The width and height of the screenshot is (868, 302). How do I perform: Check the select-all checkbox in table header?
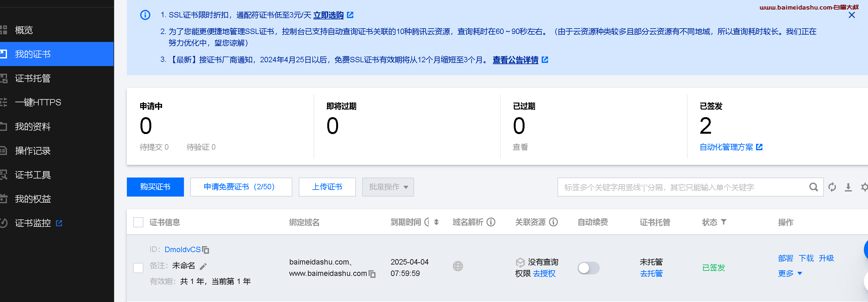[x=138, y=222]
